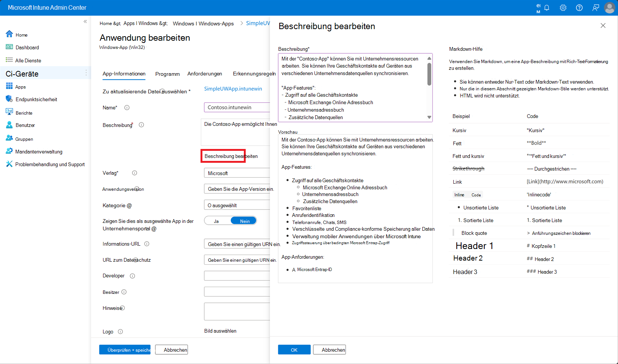Screen dimensions: 618x364
Task: Click OK in Beschreibung bearbeiten panel
Action: (x=294, y=350)
